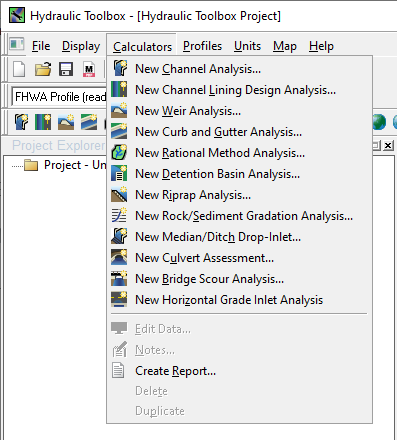397x440 pixels.
Task: Click the Horizontal Grade Inlet menu icon
Action: (119, 300)
